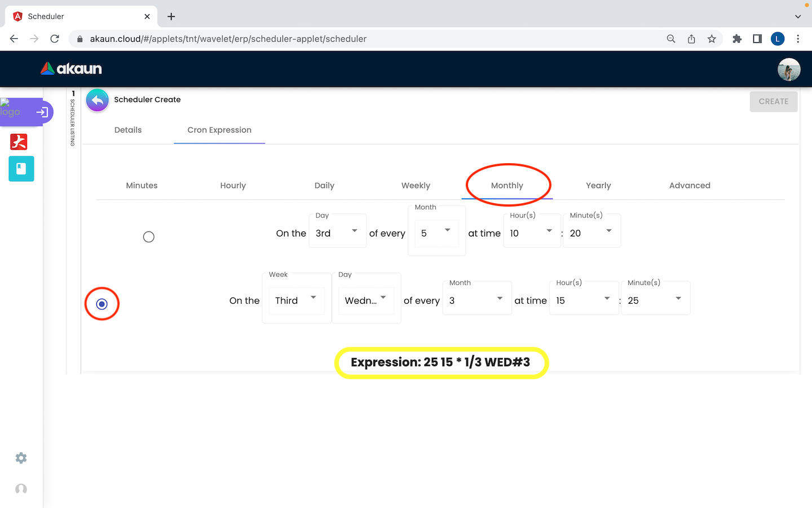Screen dimensions: 812x508
Task: Open the teal book applet icon
Action: (x=21, y=169)
